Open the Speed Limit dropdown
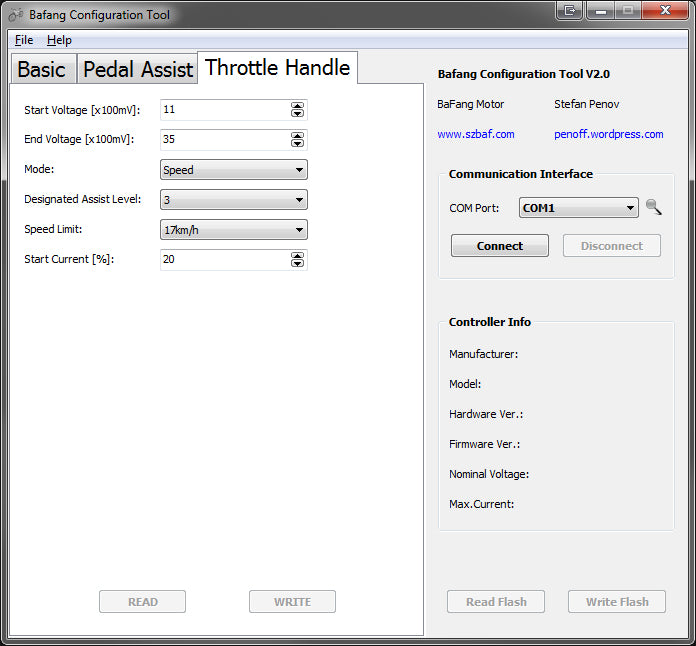 click(x=233, y=230)
